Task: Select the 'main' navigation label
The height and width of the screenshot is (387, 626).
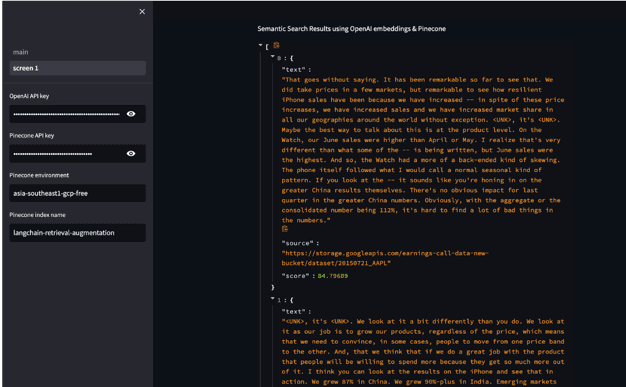Action: point(20,52)
